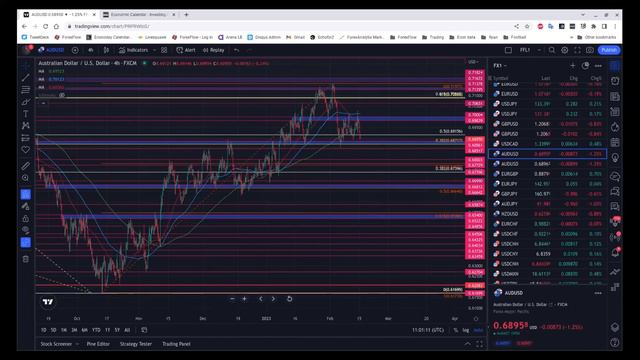Open the prediction and measurement tools

[x=26, y=138]
